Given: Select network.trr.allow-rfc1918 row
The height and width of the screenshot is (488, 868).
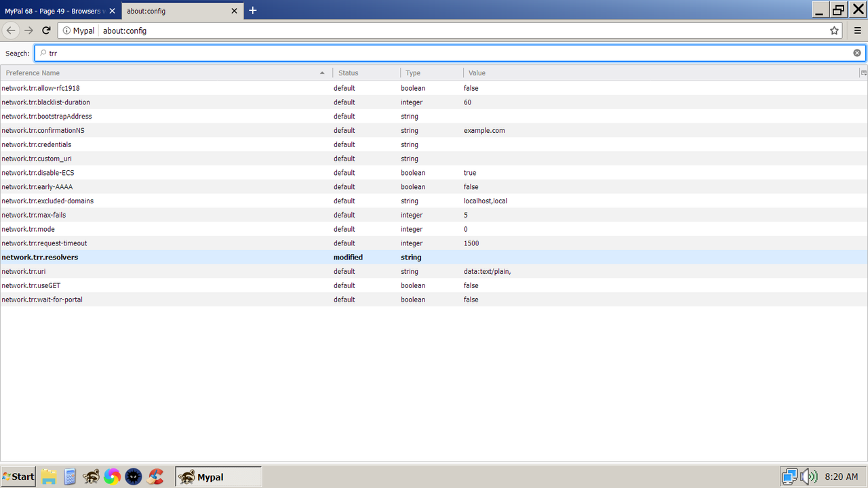Looking at the screenshot, I should point(434,88).
